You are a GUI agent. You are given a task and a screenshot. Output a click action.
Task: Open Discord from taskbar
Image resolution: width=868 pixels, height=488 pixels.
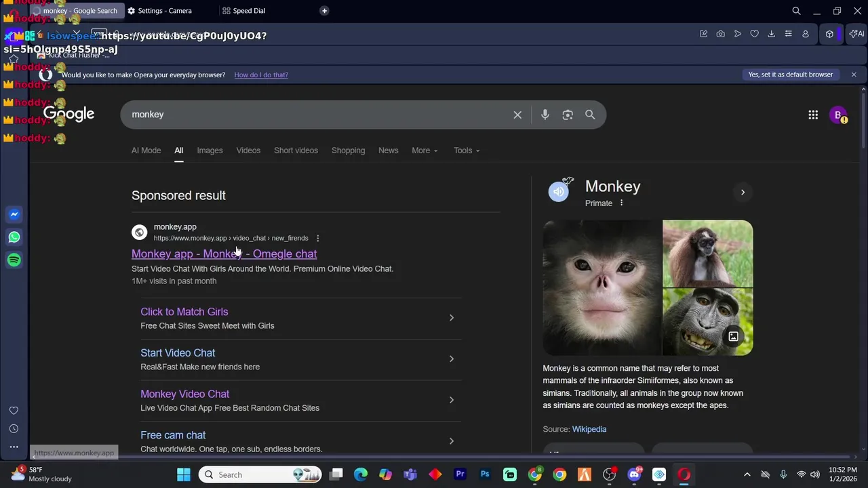(x=635, y=474)
